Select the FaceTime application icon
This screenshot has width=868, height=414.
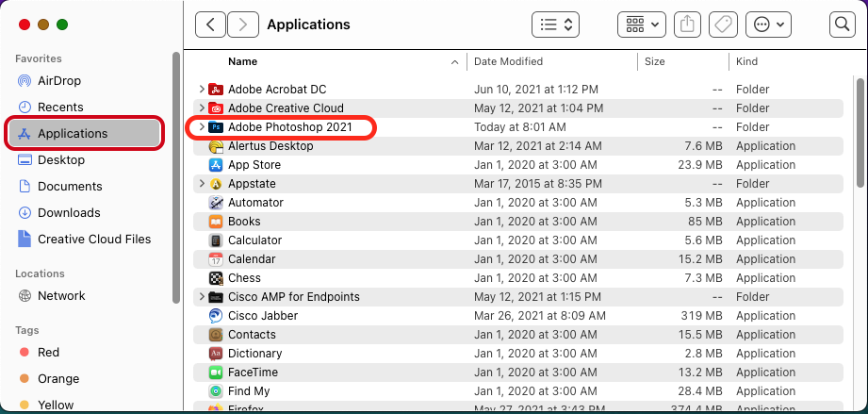215,373
